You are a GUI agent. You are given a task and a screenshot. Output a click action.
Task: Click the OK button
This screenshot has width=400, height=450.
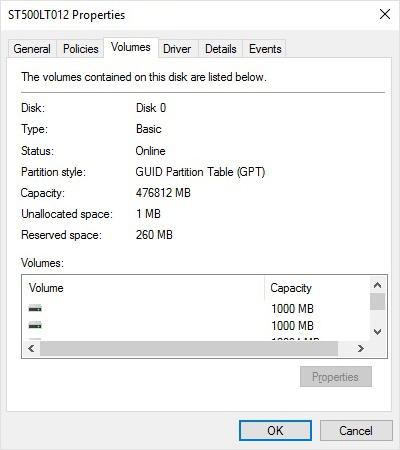(x=275, y=430)
